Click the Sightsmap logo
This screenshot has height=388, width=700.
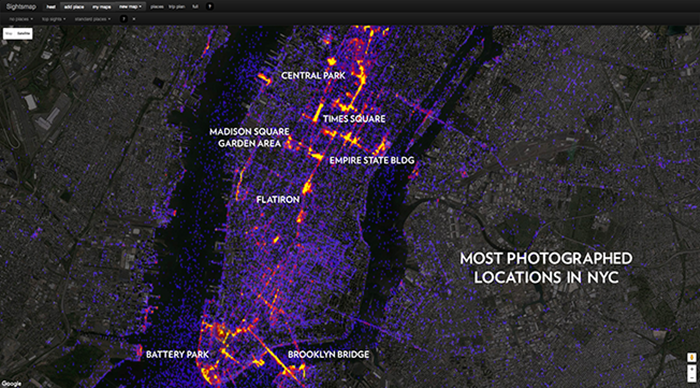pyautogui.click(x=21, y=7)
